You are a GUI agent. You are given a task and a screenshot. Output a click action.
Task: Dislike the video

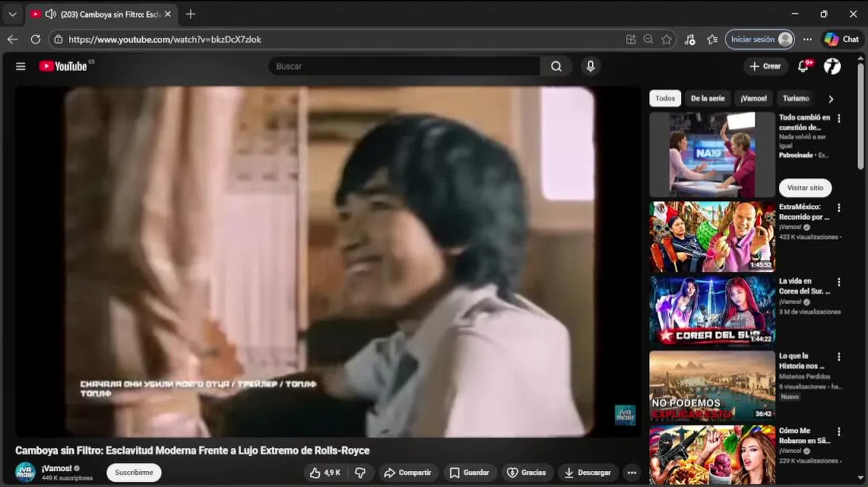click(360, 472)
